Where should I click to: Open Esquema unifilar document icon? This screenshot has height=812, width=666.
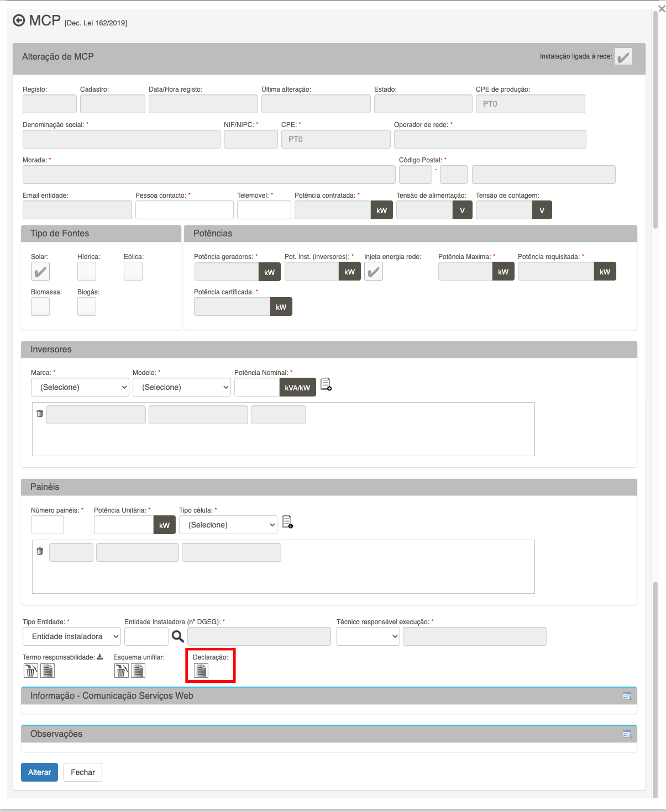(138, 671)
